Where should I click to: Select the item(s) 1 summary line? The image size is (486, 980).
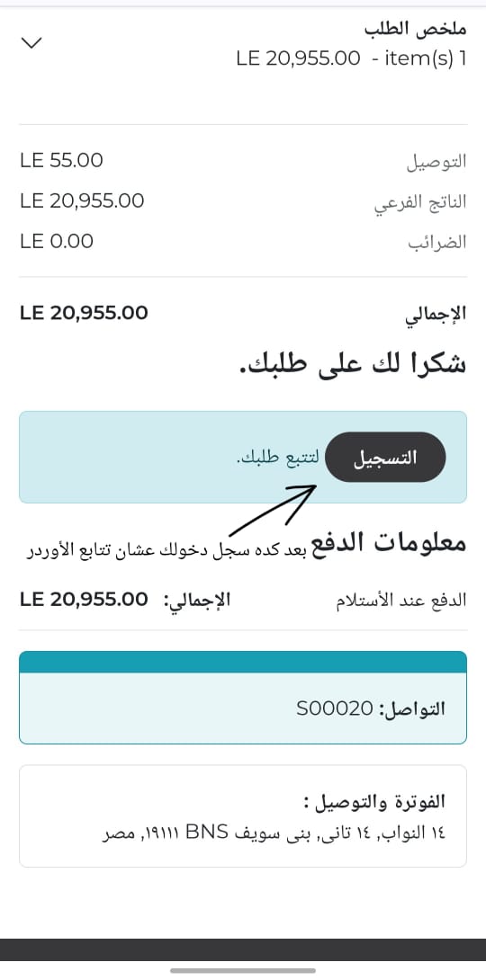[x=351, y=58]
